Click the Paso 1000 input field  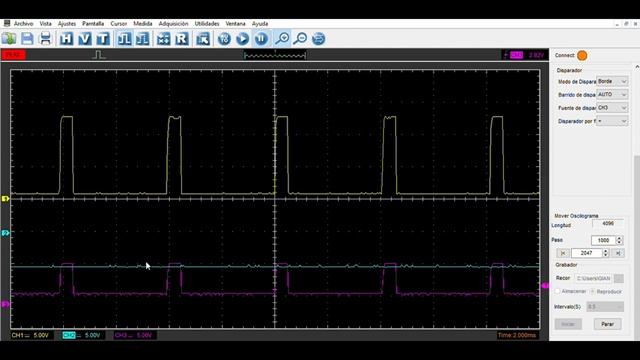click(x=603, y=240)
